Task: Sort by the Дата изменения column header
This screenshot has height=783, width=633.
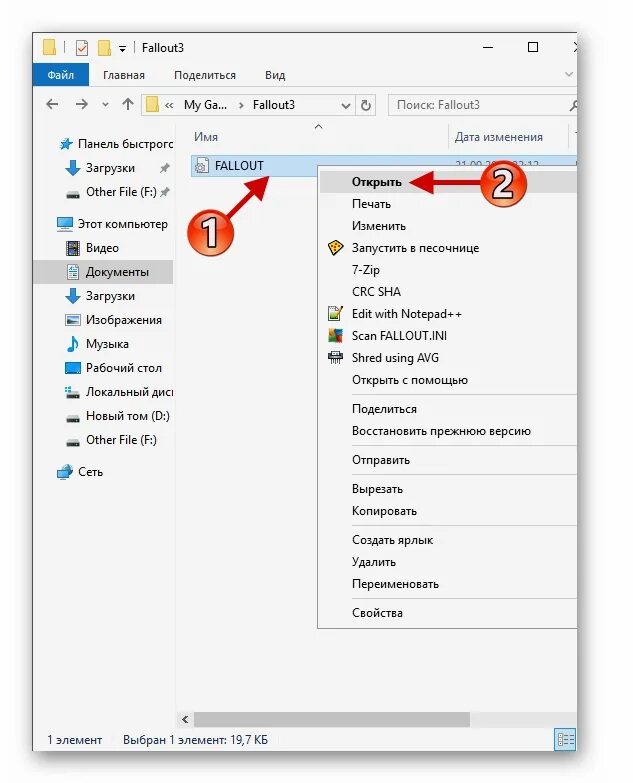Action: tap(498, 137)
